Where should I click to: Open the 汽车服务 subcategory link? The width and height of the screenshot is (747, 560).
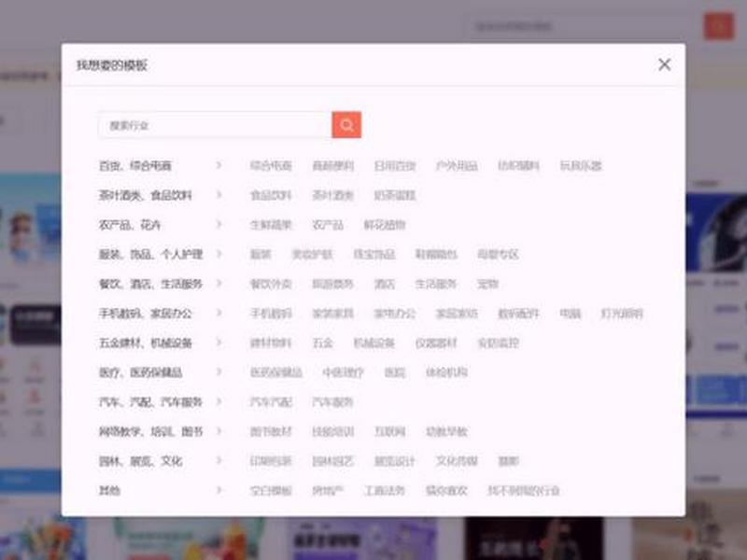[333, 402]
